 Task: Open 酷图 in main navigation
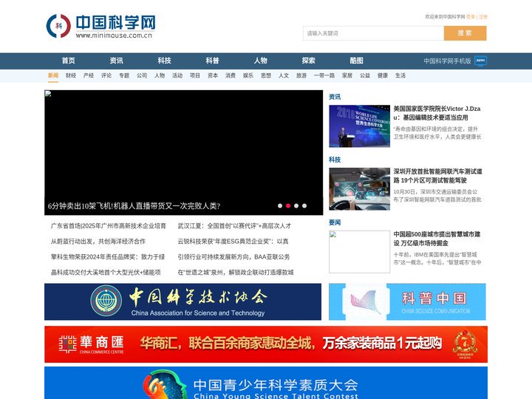point(357,61)
